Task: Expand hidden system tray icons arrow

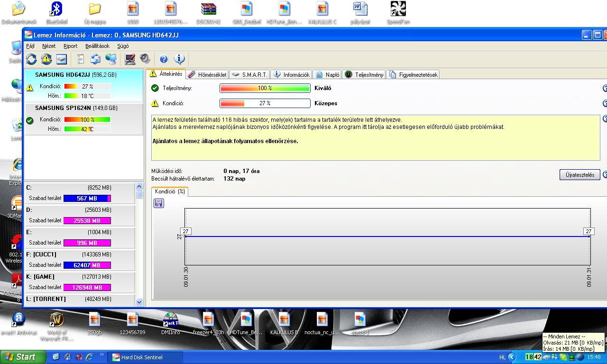Action: tap(512, 357)
